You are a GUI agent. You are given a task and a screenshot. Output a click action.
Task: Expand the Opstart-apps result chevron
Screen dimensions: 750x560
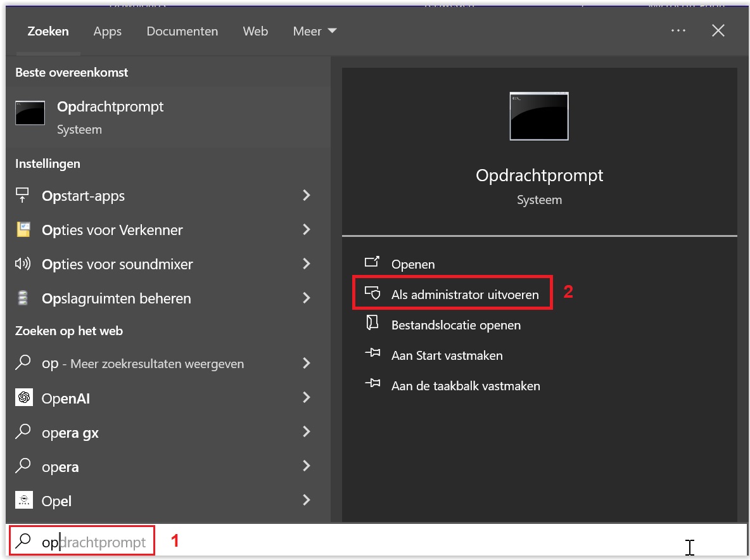pyautogui.click(x=307, y=195)
